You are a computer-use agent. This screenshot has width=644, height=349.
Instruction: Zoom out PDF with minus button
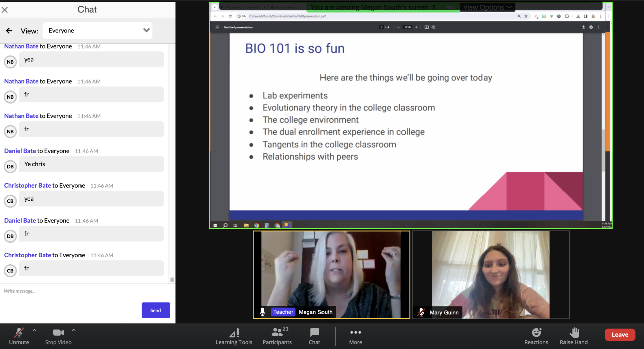[x=398, y=27]
